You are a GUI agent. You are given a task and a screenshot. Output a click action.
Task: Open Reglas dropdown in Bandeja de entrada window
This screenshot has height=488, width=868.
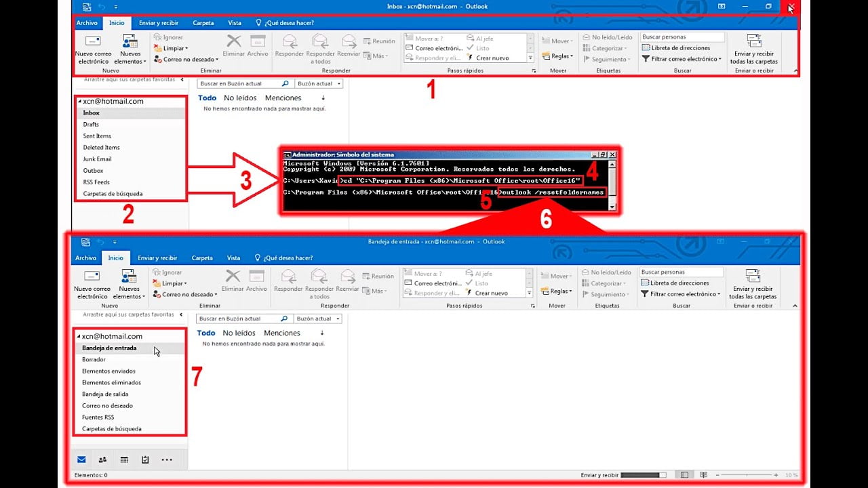click(x=557, y=291)
